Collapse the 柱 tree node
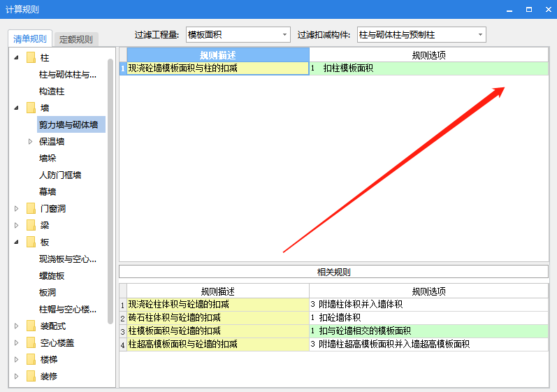This screenshot has height=392, width=557. tap(16, 57)
